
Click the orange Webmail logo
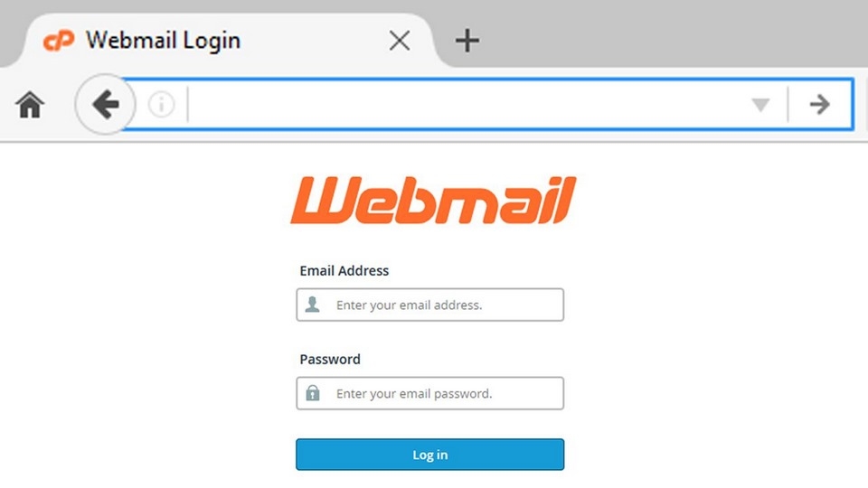tap(433, 200)
